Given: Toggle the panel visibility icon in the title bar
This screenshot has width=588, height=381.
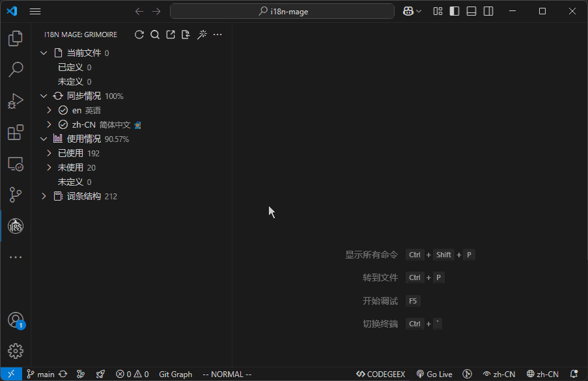Looking at the screenshot, I should coord(471,11).
